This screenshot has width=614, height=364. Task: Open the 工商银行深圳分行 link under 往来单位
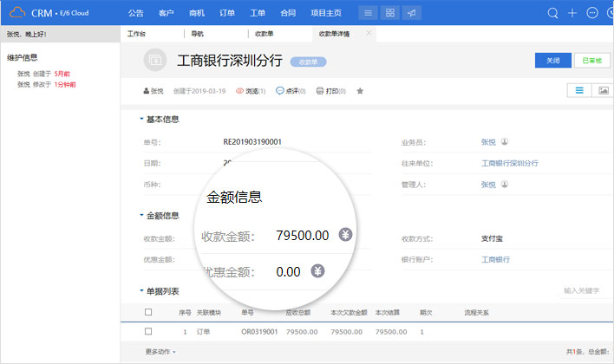(509, 163)
